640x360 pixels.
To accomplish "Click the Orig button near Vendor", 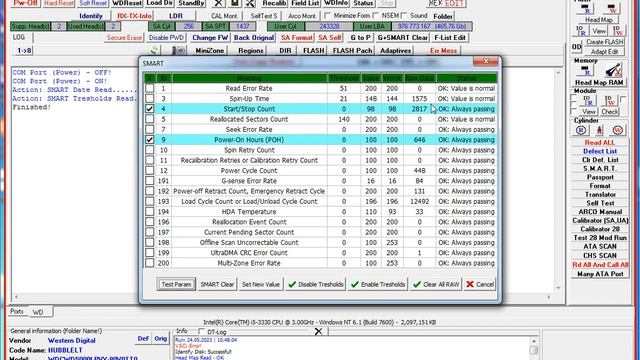I will tap(161, 339).
